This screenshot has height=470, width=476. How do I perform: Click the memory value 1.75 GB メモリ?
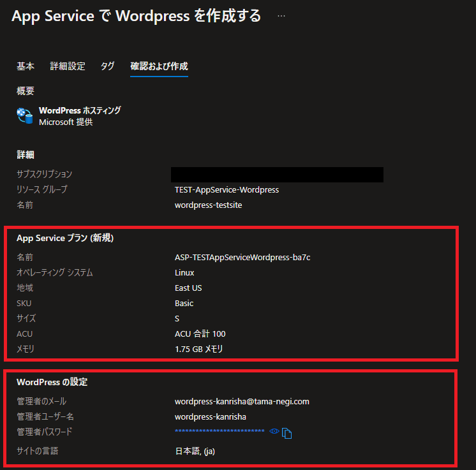[199, 349]
